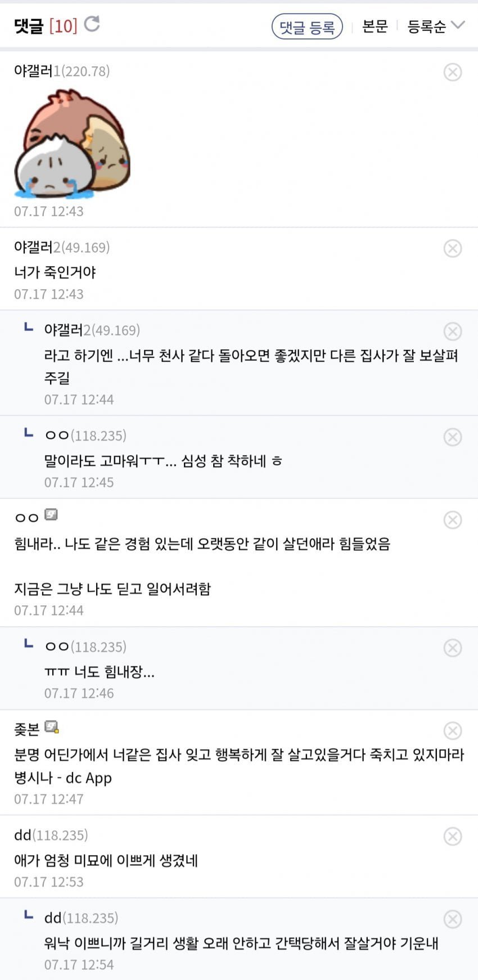Delete the '힘내라' comment using its X icon
This screenshot has width=478, height=980.
click(x=453, y=520)
